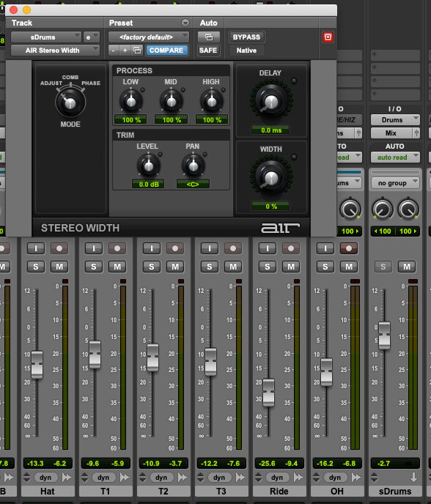Image resolution: width=431 pixels, height=504 pixels.
Task: Open the factory default preset dropdown
Action: click(149, 37)
